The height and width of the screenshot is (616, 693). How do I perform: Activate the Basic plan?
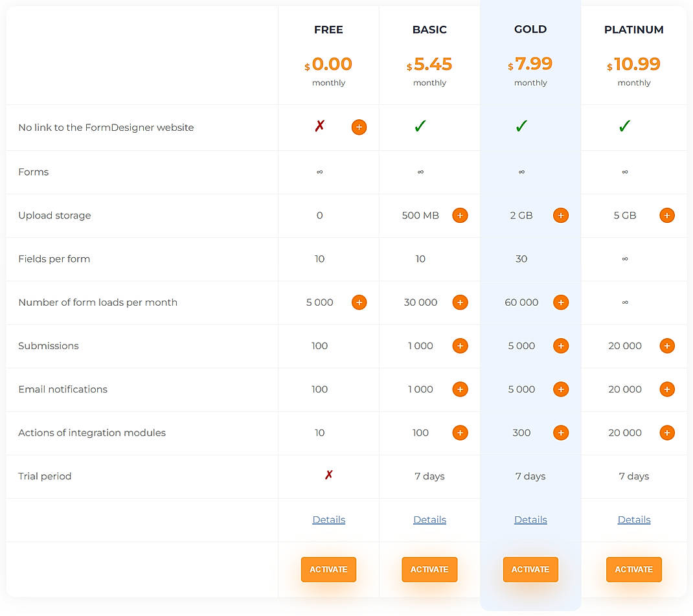(x=429, y=569)
